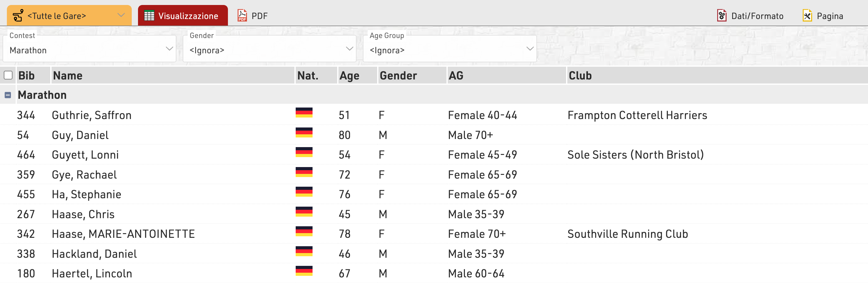Open the Age Group filter dropdown
Image resolution: width=868 pixels, height=283 pixels.
(x=449, y=50)
